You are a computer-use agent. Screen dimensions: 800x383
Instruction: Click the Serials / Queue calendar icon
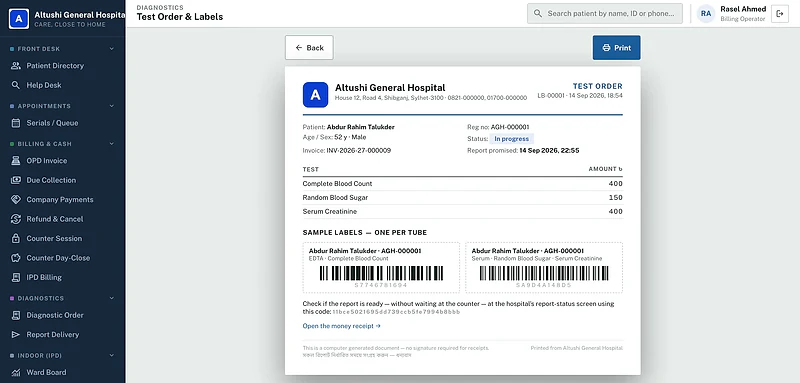coord(16,123)
